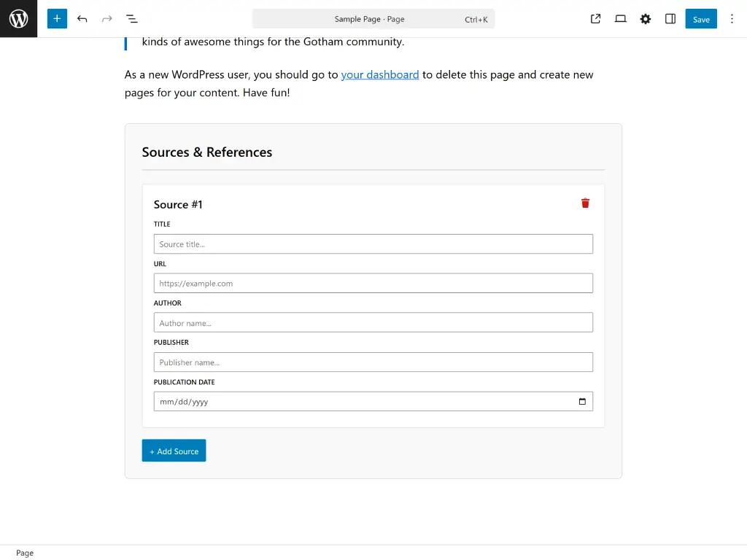Open the Options three-dot menu
This screenshot has width=747, height=560.
click(x=732, y=19)
